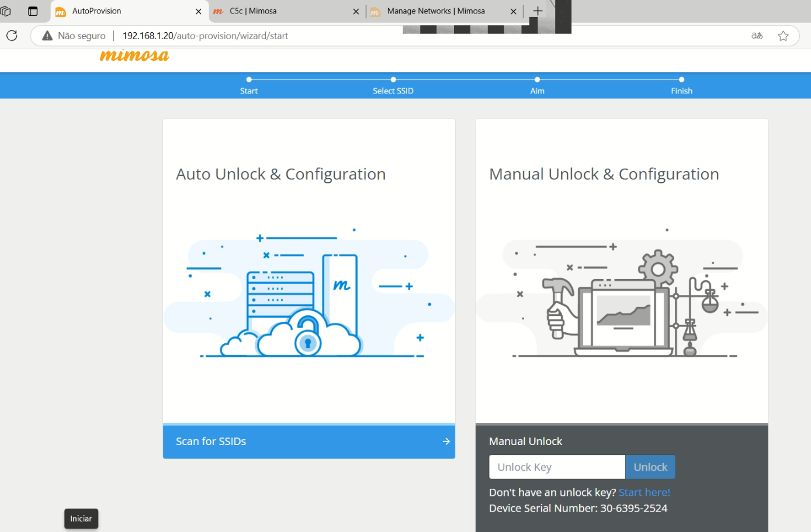Click the Iniciar tooltip button
Screen dimensions: 811x532
click(81, 519)
